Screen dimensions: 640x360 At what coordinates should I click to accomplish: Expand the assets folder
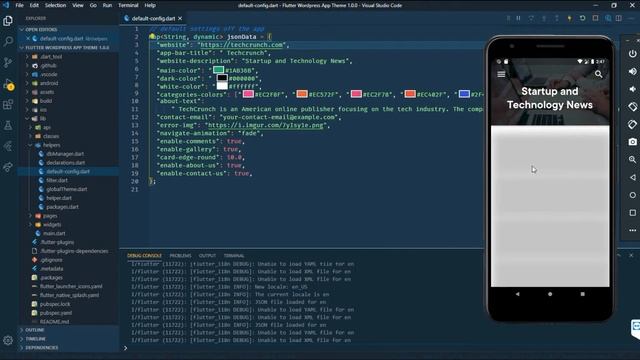coord(47,92)
